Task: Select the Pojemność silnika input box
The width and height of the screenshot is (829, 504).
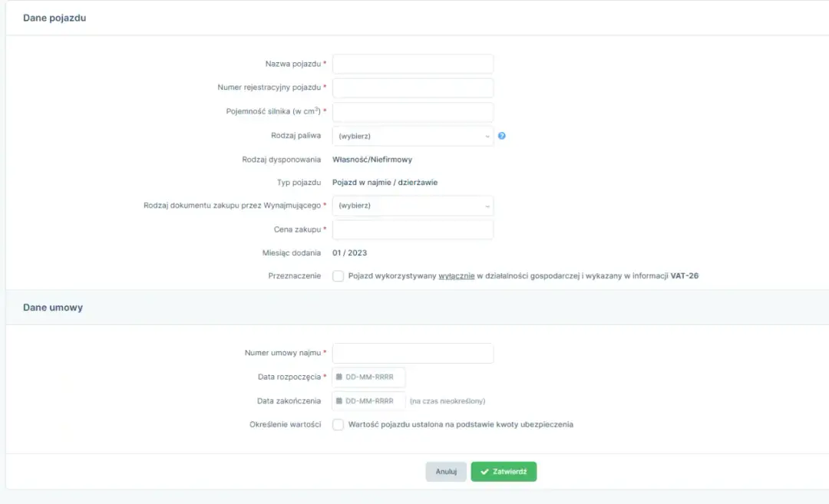Action: 412,112
